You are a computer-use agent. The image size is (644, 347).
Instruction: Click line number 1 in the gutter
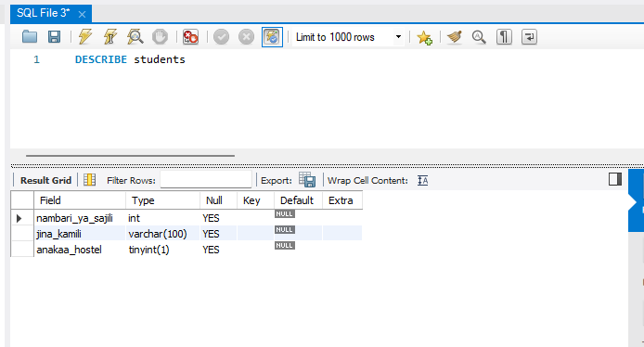pos(36,59)
